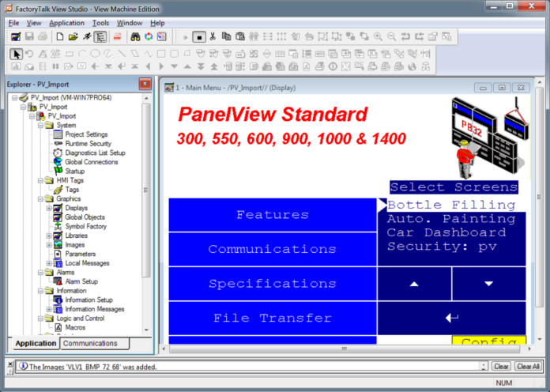Screen dimensions: 550x392
Task: Select the Ellipse drawing tool
Action: tap(95, 54)
